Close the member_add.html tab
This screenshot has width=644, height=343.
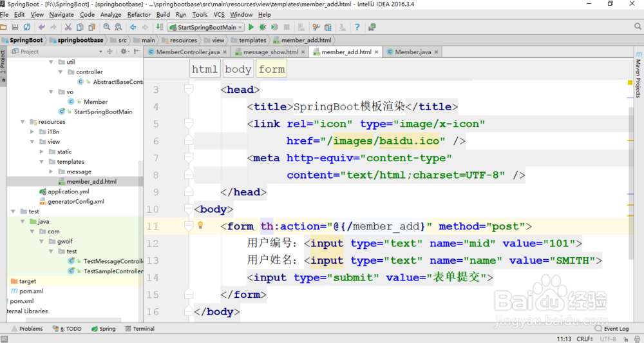click(376, 52)
